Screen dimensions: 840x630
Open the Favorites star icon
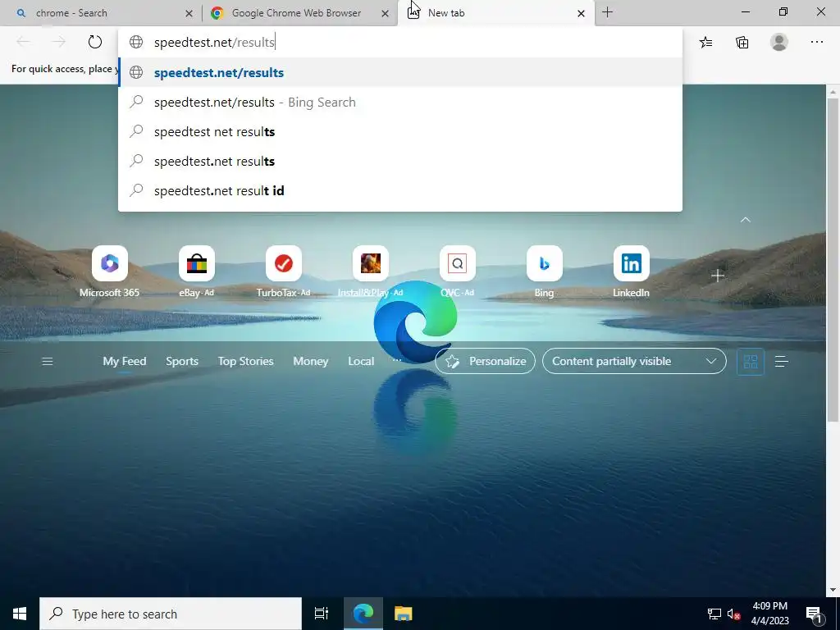click(x=705, y=42)
